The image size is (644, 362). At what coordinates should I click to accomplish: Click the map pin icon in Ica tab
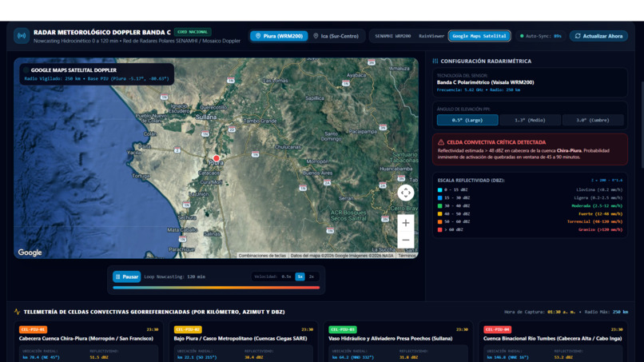tap(316, 36)
